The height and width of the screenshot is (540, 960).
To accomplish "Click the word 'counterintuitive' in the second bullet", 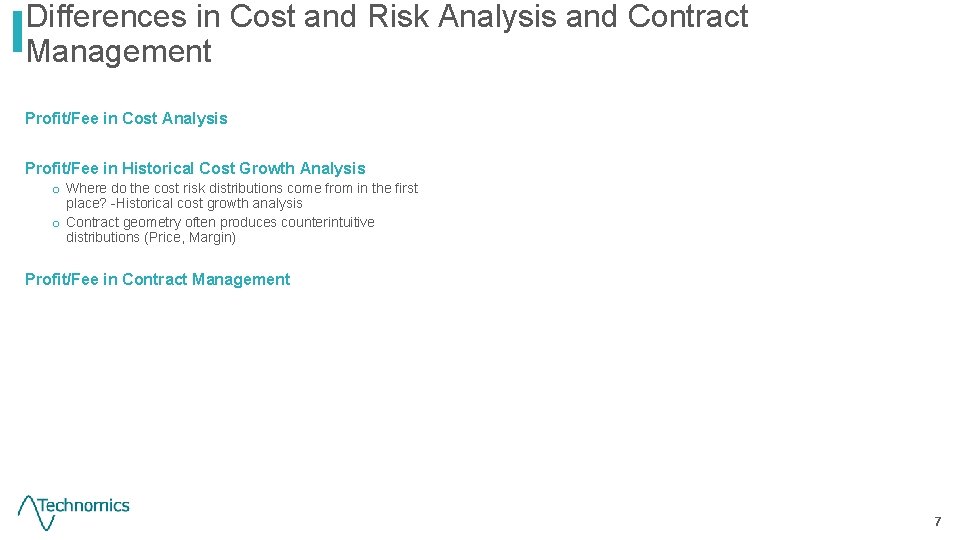I will (x=327, y=222).
